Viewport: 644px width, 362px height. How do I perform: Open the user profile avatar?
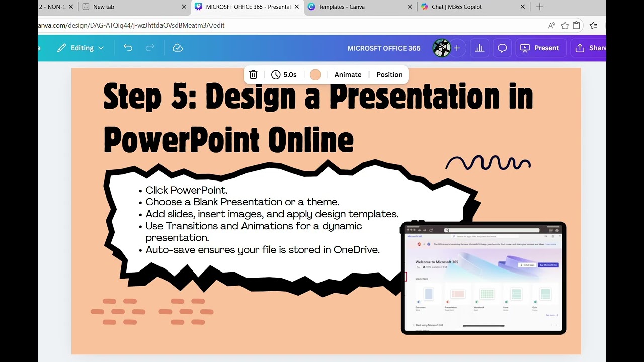click(x=442, y=48)
